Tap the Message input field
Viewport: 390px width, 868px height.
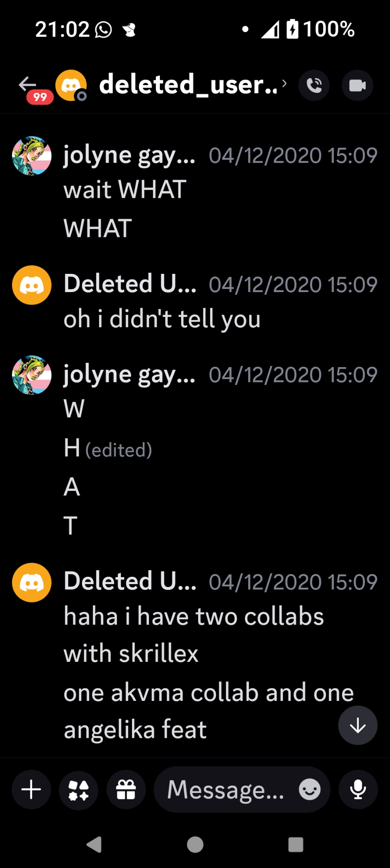point(226,789)
